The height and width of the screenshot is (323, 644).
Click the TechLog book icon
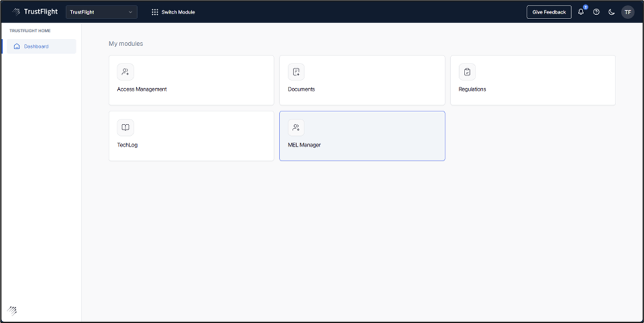point(126,128)
